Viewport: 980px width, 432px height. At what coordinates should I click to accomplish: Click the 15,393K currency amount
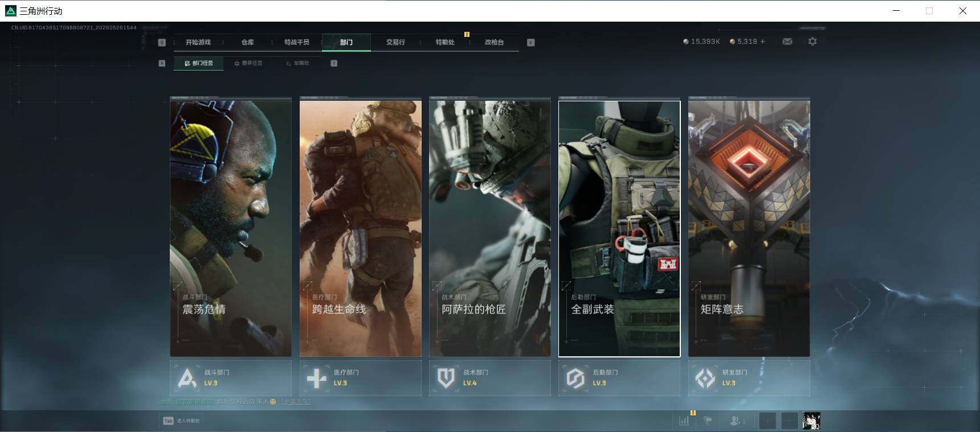coord(705,42)
